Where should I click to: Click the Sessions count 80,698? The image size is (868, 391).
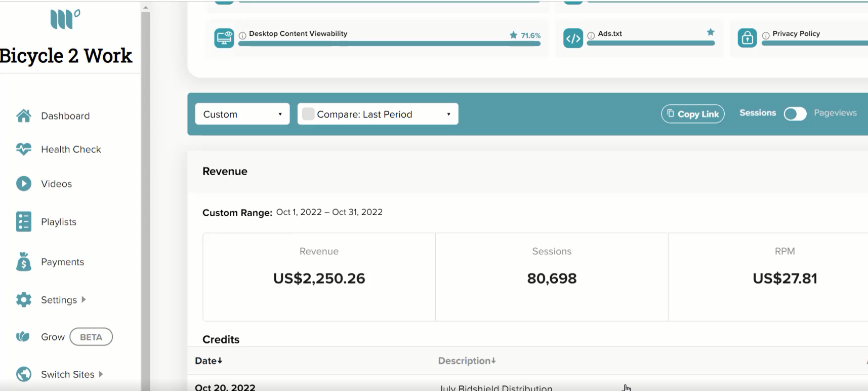(x=552, y=278)
